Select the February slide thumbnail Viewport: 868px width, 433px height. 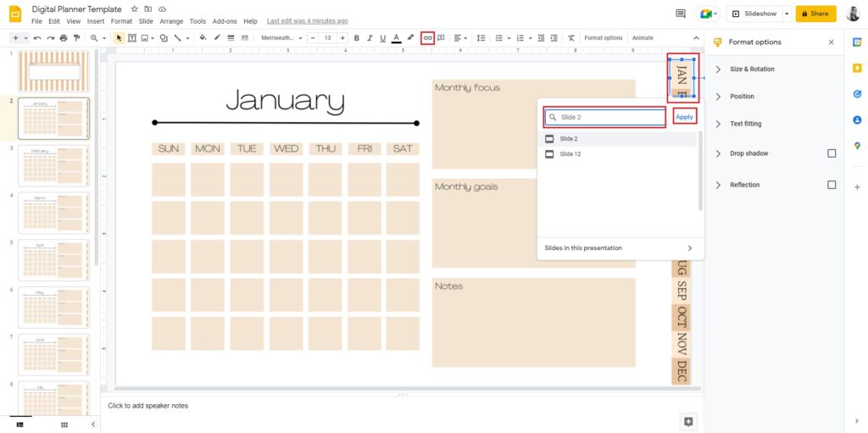point(53,165)
